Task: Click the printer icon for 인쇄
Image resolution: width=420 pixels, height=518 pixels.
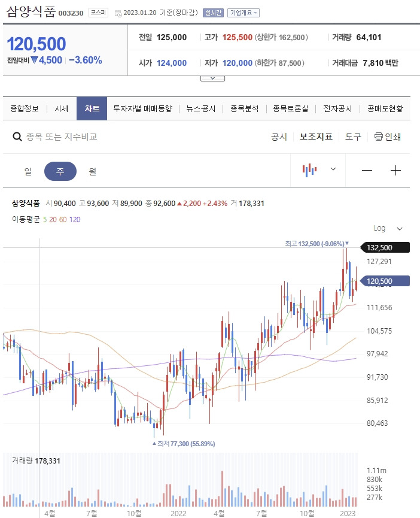Action: coord(379,137)
